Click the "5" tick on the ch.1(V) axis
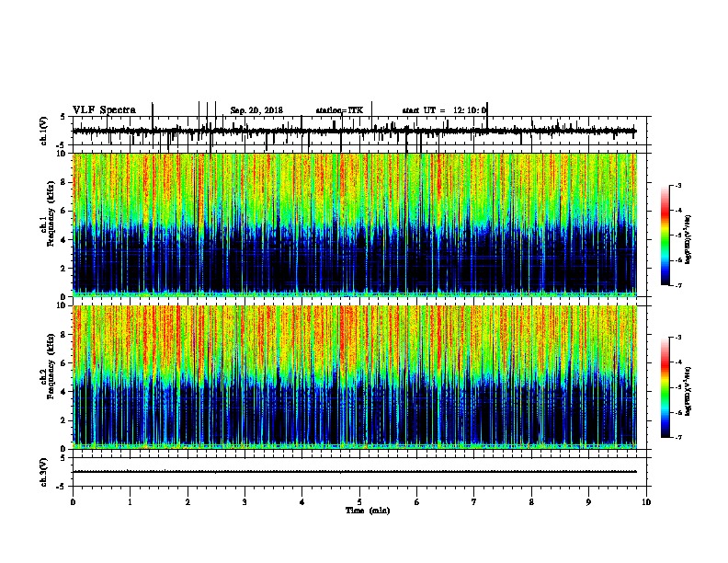Image resolution: width=728 pixels, height=563 pixels. [63, 117]
